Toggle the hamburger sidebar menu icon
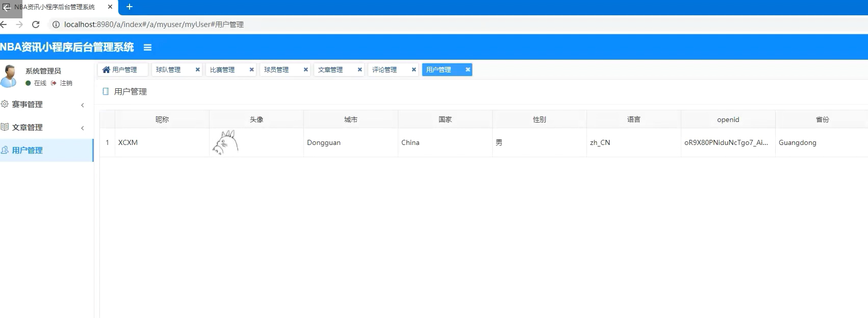Viewport: 868px width, 318px height. pos(147,47)
